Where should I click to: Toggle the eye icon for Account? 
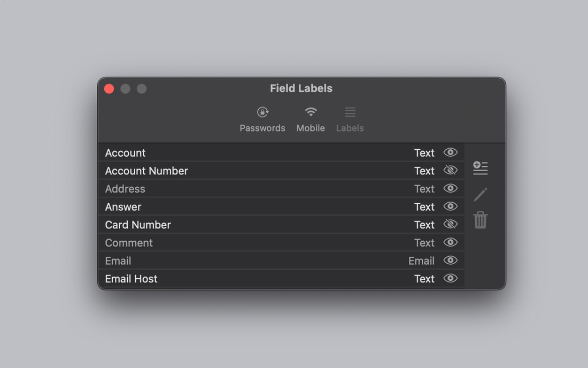click(451, 152)
